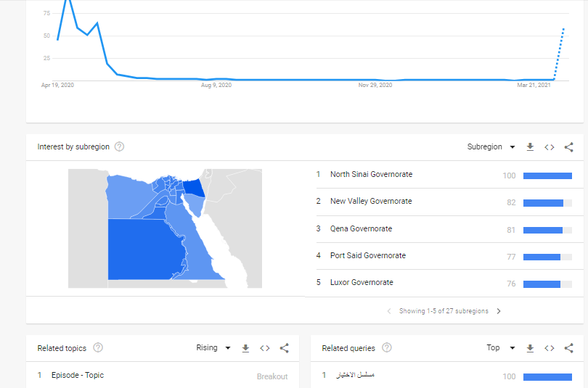This screenshot has width=588, height=388.
Task: Open embed code for subregion card
Action: click(x=550, y=147)
